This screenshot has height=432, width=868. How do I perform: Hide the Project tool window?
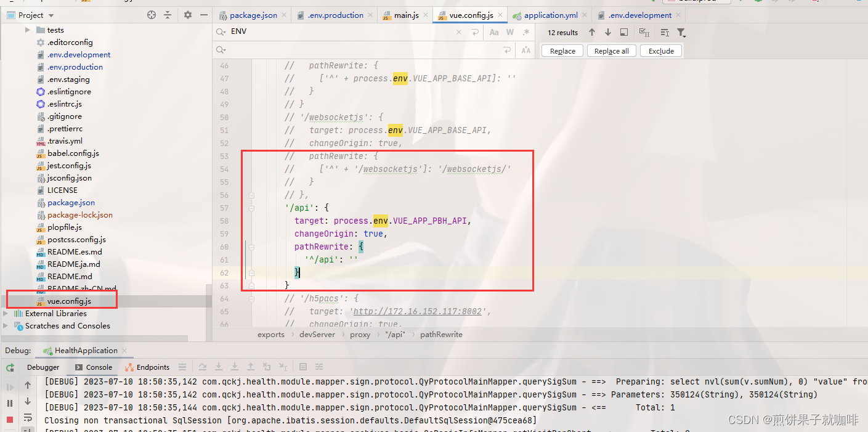(204, 15)
